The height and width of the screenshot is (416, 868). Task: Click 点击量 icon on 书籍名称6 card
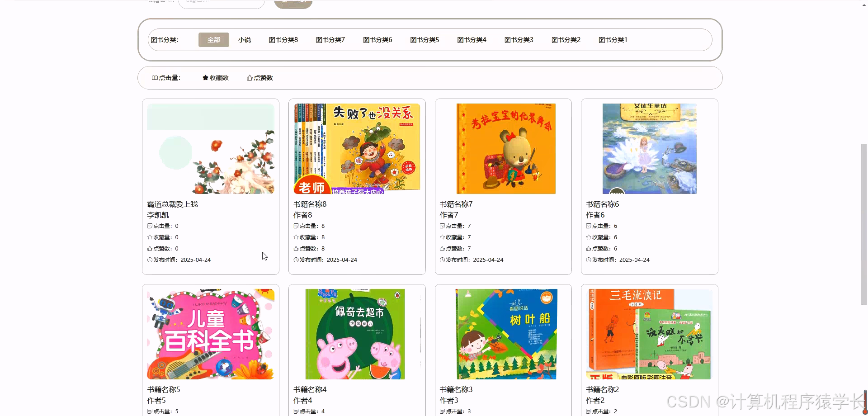(x=589, y=226)
